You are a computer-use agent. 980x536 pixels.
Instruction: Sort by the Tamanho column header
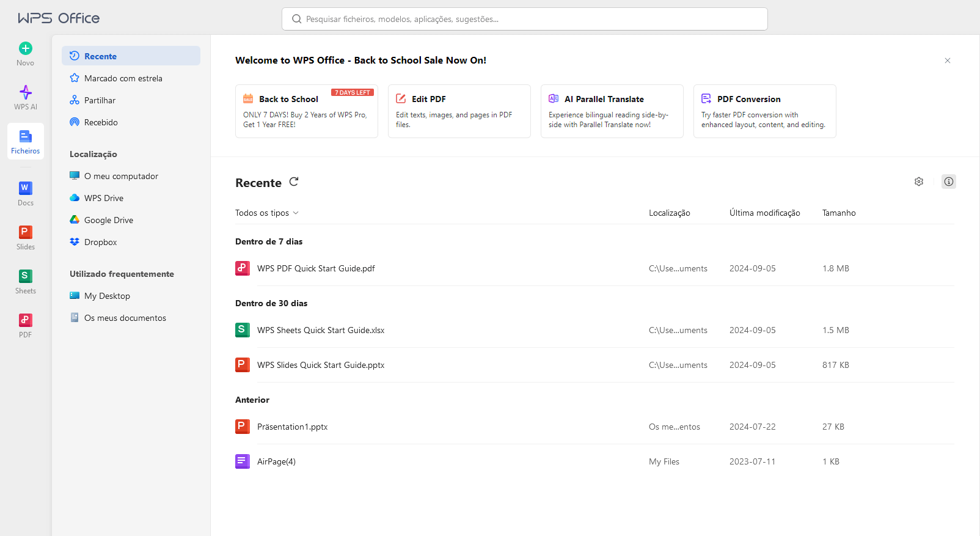[x=839, y=213]
